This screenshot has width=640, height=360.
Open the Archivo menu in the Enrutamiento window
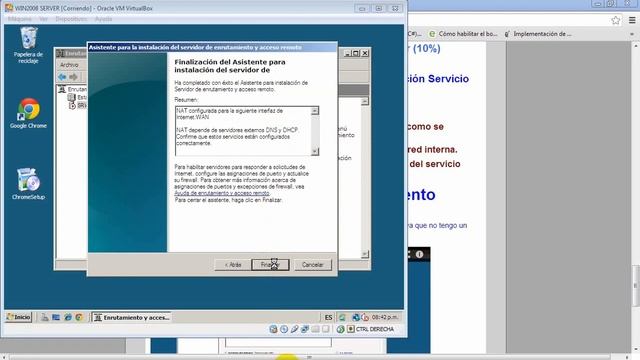coord(69,65)
